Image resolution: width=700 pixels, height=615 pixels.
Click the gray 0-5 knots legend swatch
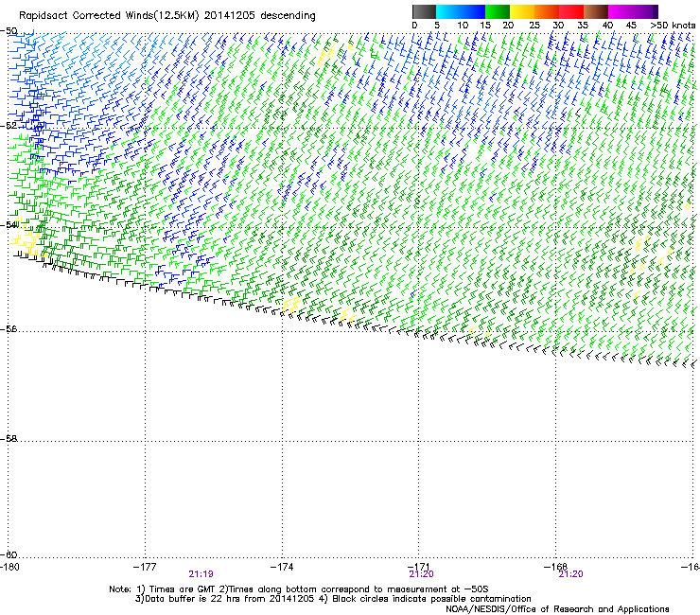point(424,11)
